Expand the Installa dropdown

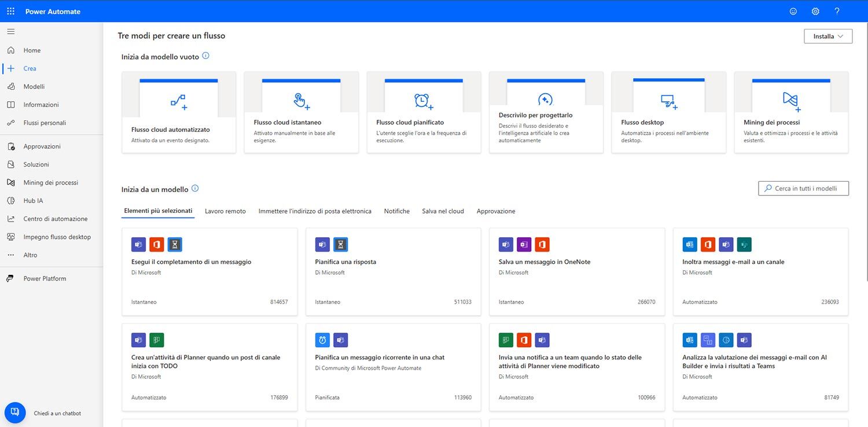coord(827,35)
